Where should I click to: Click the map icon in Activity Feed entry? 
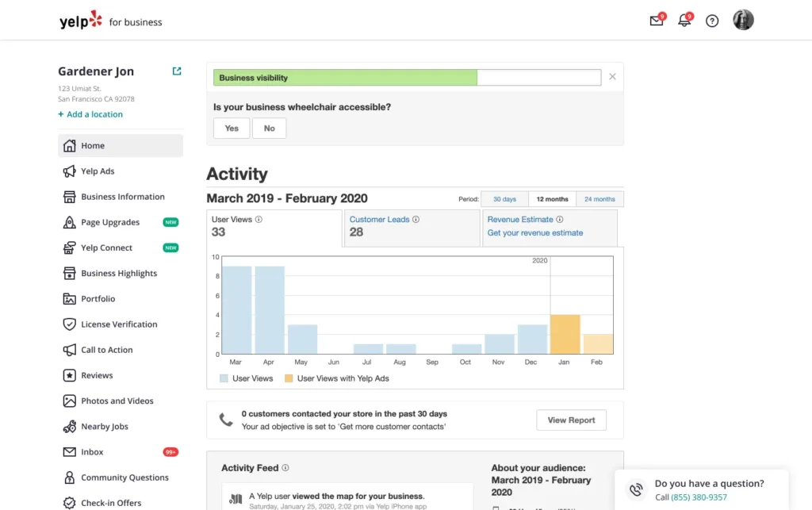tap(236, 499)
